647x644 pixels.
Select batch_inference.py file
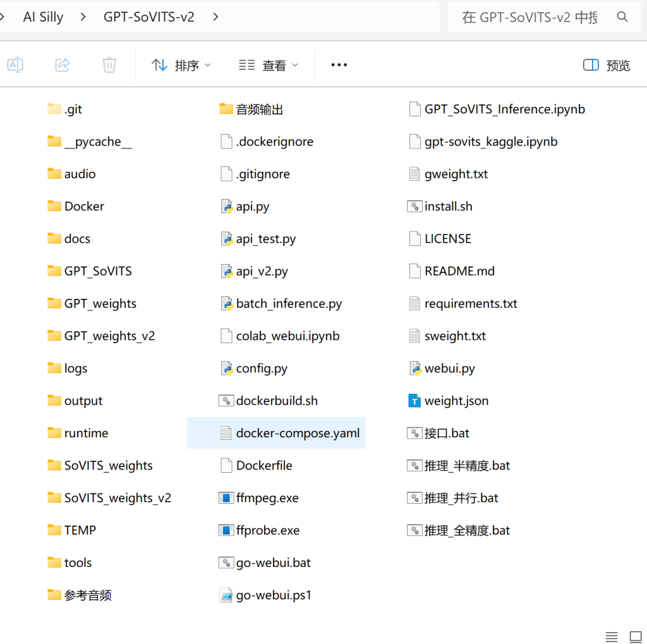point(281,303)
